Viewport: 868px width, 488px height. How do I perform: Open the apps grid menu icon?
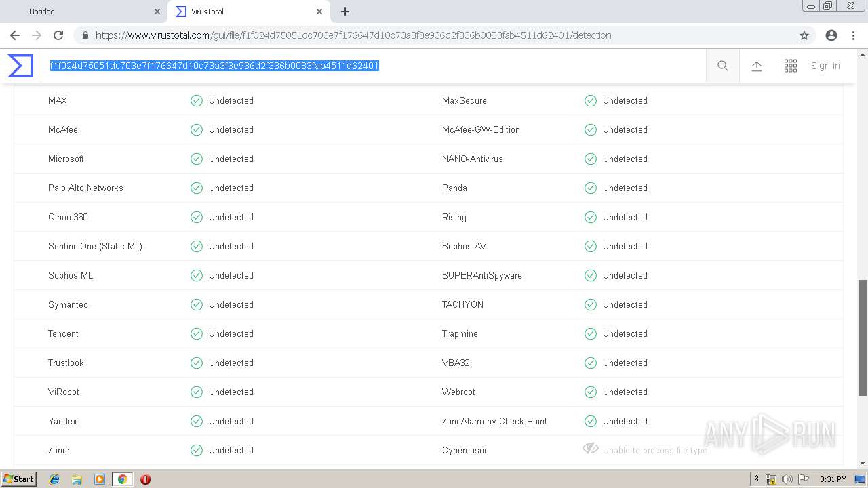tap(791, 66)
